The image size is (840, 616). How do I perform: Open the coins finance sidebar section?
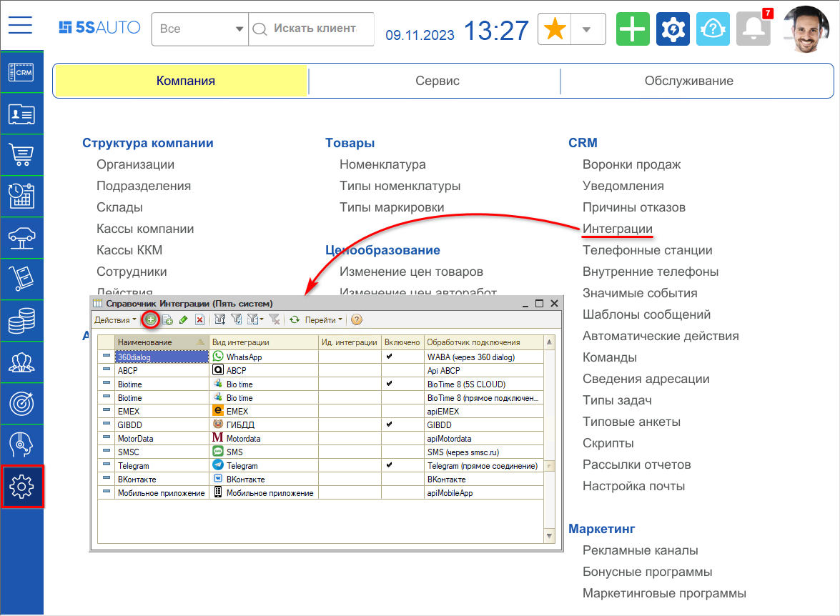21,321
